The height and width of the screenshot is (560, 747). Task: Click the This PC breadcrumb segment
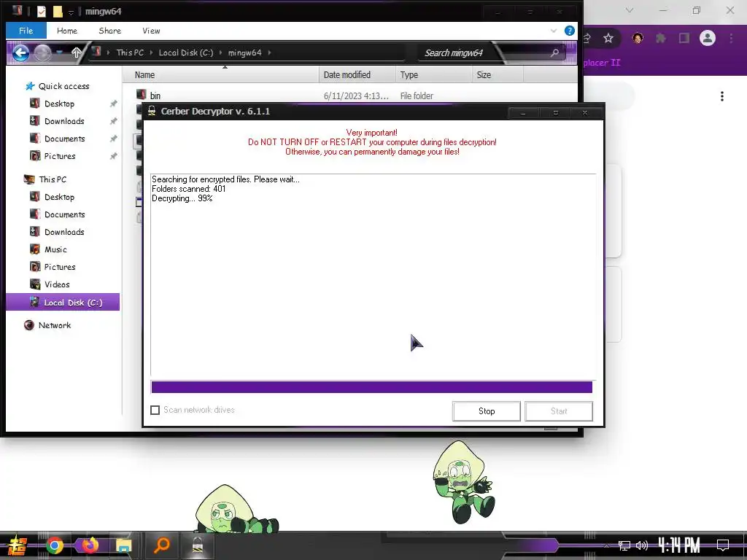[x=130, y=52]
